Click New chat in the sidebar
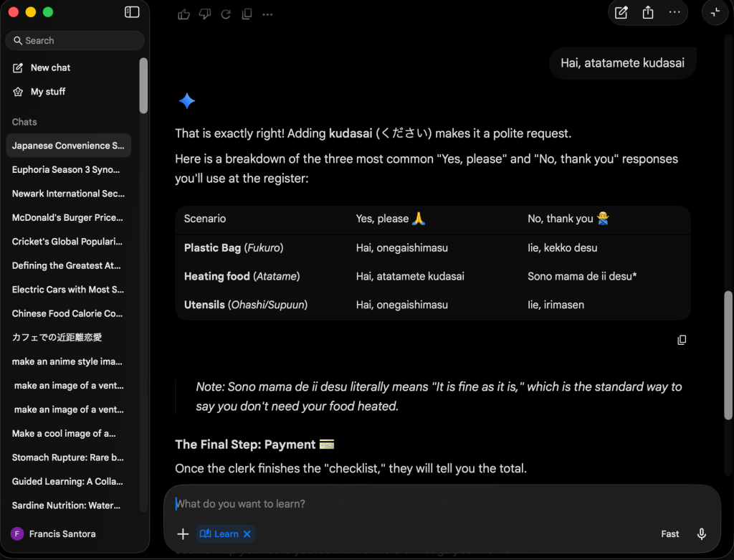The width and height of the screenshot is (734, 560). pos(50,67)
